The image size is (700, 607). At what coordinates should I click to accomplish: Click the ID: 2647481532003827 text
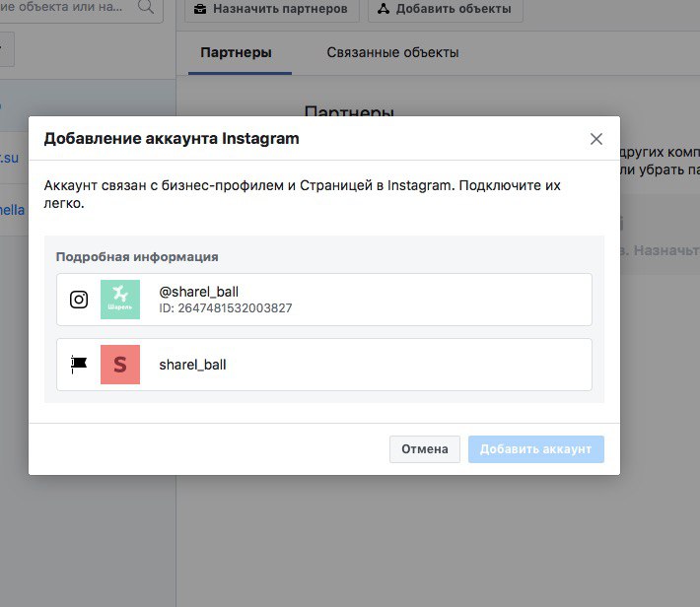click(x=226, y=308)
